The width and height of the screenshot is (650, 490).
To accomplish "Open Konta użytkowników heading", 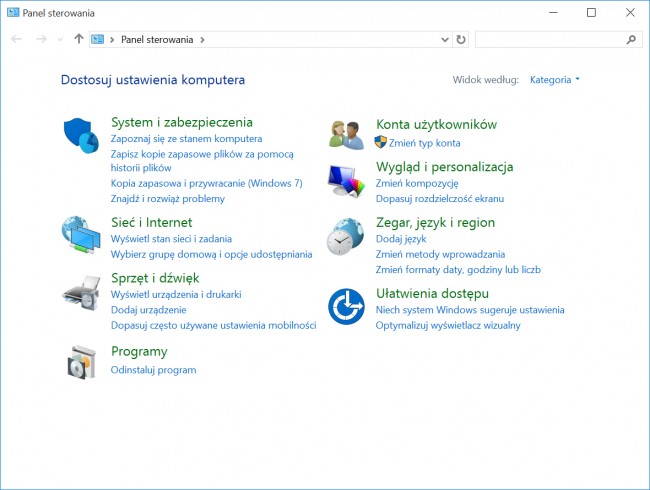I will coord(436,124).
